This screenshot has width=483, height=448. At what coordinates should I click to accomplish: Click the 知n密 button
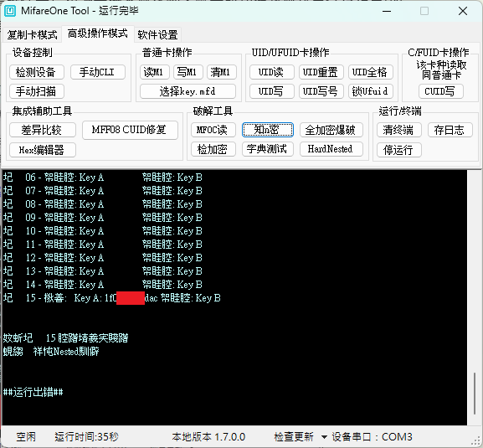click(267, 130)
